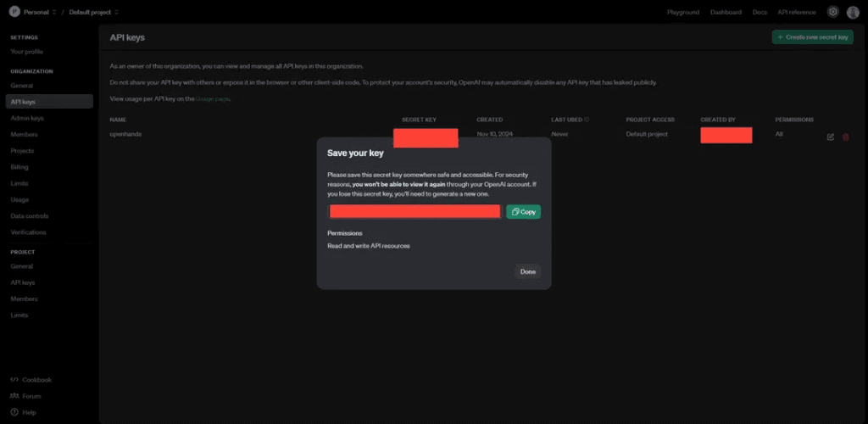Open the Dashboard tab in top navigation
868x424 pixels.
coord(726,12)
